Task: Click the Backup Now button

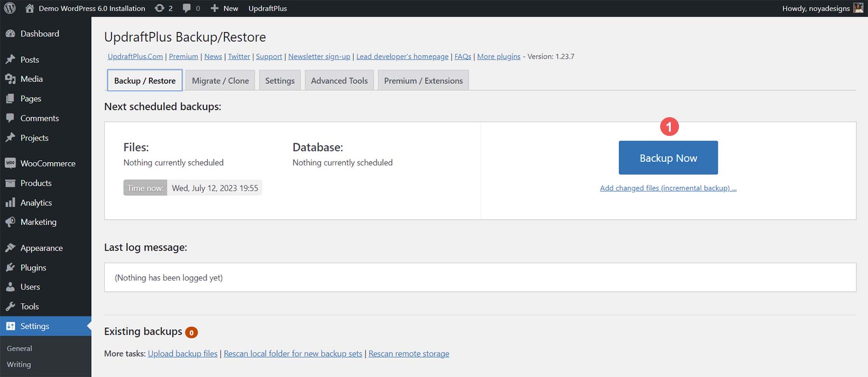Action: click(668, 158)
